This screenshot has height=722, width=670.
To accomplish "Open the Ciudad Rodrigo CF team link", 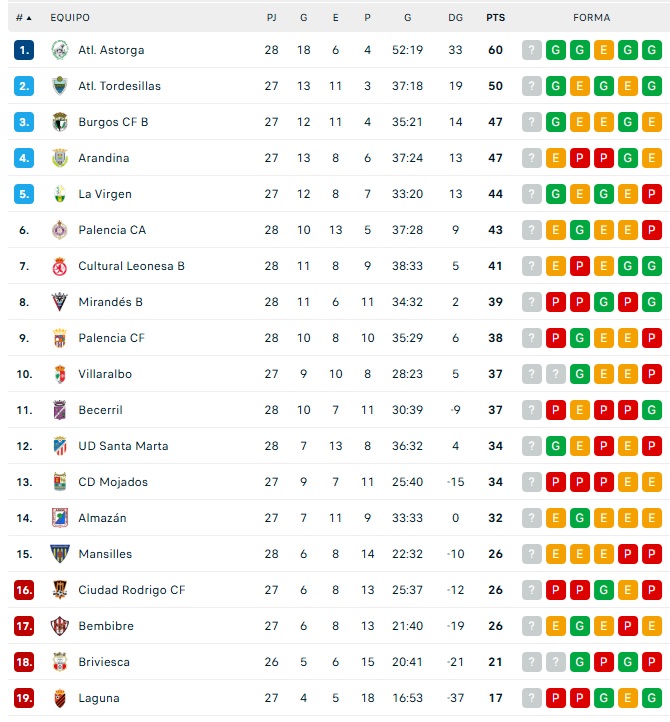I will click(x=131, y=590).
